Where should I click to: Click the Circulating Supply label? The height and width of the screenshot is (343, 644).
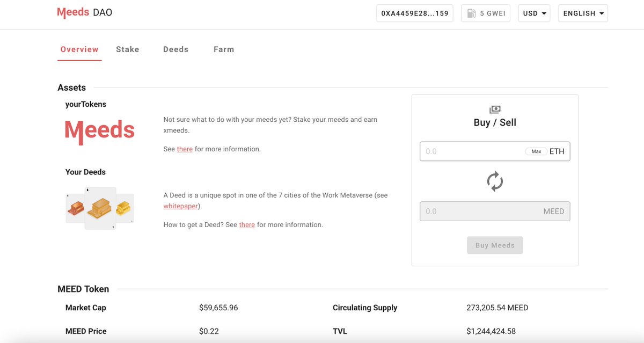[365, 308]
